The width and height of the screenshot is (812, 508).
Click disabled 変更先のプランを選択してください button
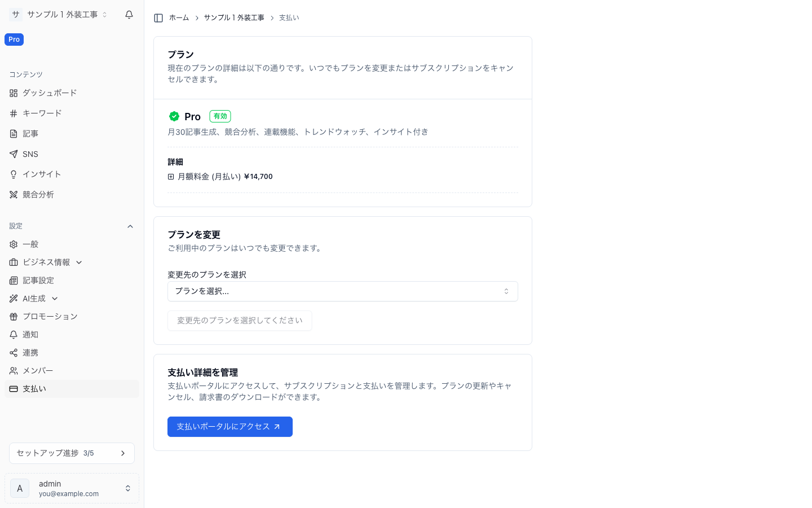click(x=240, y=321)
